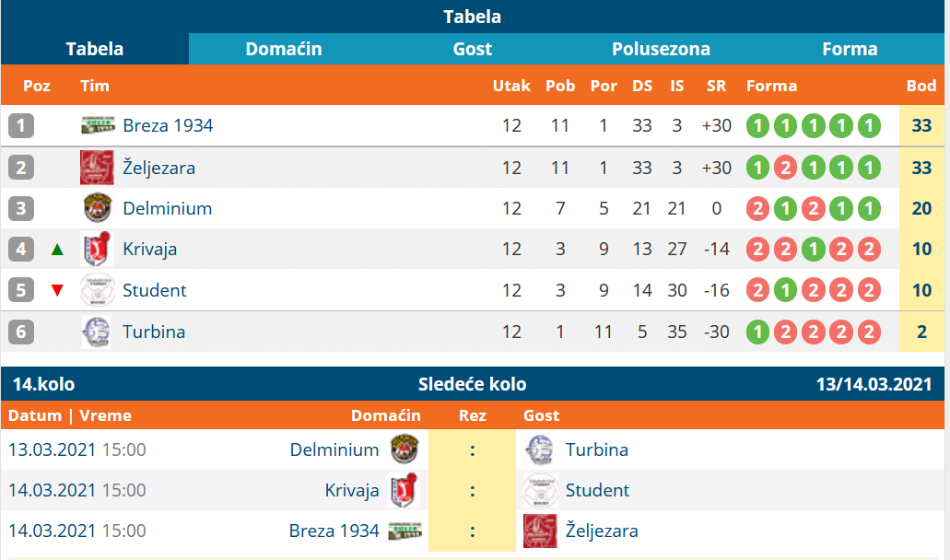Click the Željezara crest in next round fixtures
The image size is (950, 560).
click(x=538, y=531)
